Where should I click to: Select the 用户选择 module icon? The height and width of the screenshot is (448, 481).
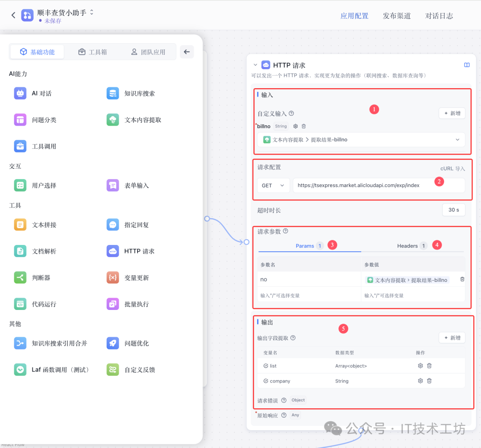tap(20, 185)
